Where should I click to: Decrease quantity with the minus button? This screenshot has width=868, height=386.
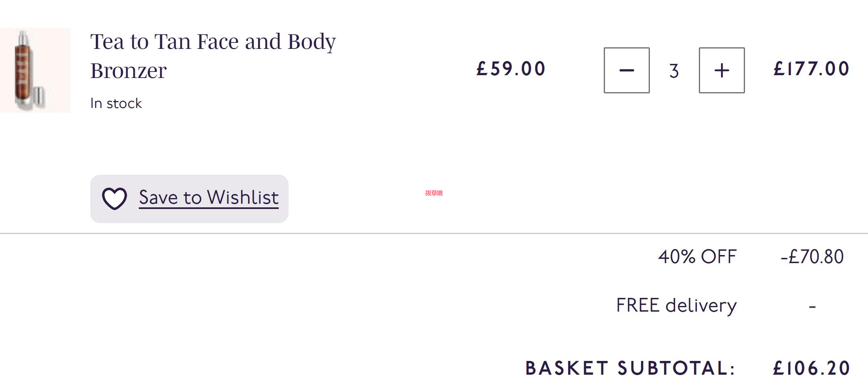click(x=626, y=70)
